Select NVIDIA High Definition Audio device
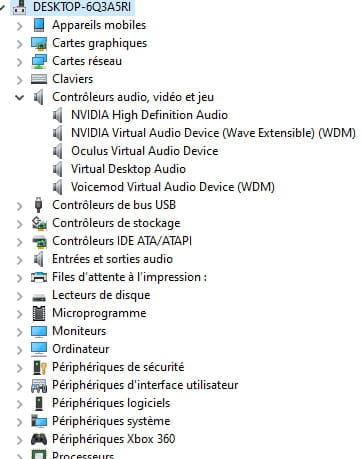The width and height of the screenshot is (363, 459). click(149, 115)
